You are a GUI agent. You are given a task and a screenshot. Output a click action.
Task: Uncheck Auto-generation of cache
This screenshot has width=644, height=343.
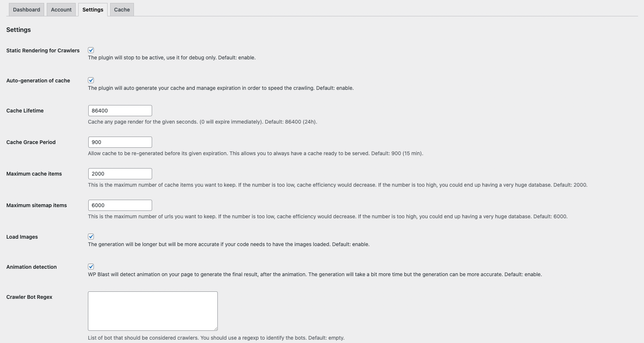[91, 80]
